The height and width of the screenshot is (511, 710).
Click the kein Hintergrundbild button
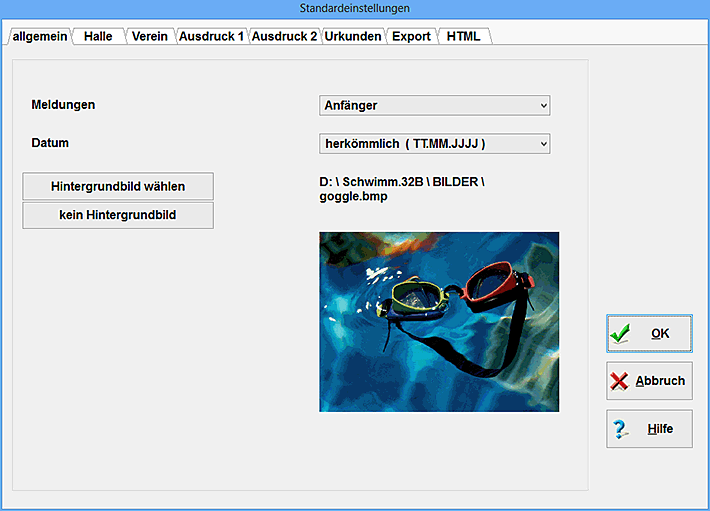point(118,215)
